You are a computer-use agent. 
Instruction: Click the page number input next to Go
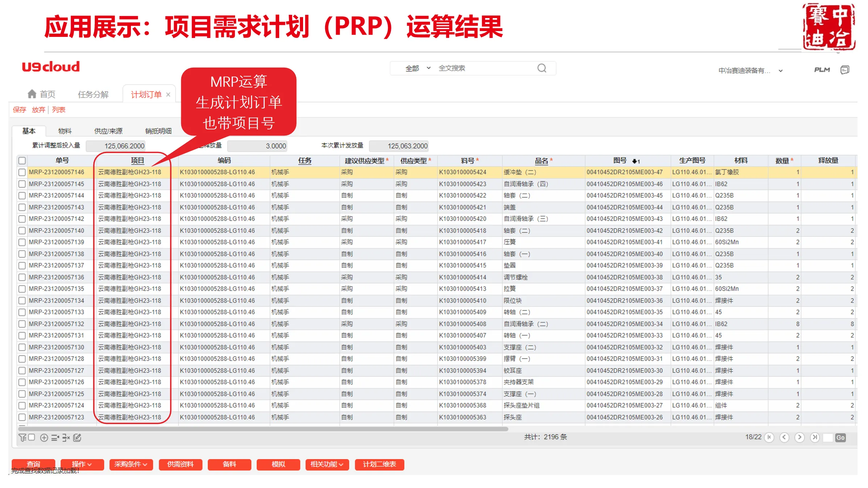(827, 438)
